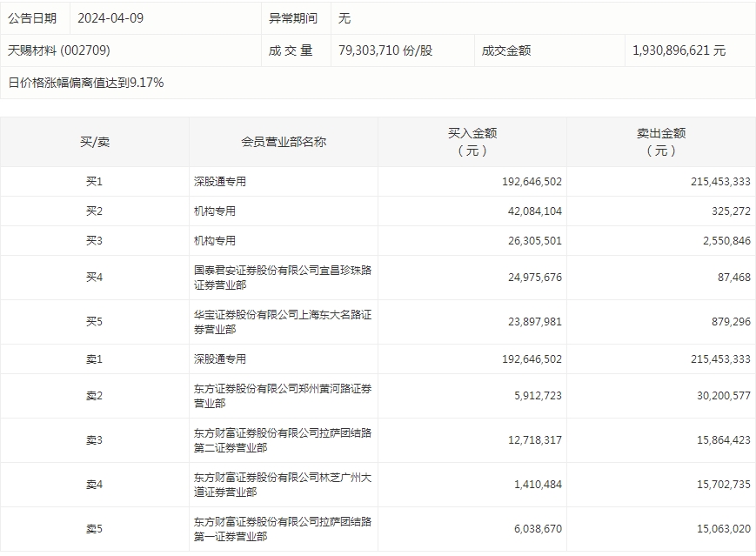Click 东方财富证券 拉萨团结路第二 branch name
The width and height of the screenshot is (756, 556).
(x=283, y=440)
